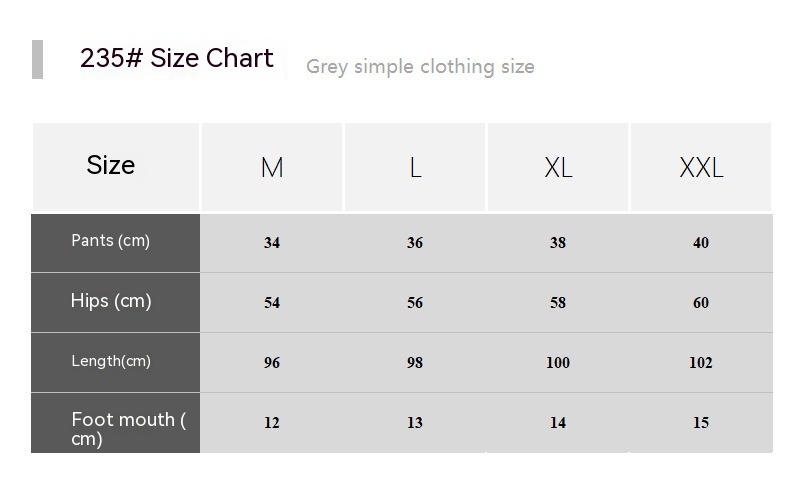Click the "Grey simple clothing size" subtitle
The width and height of the screenshot is (802, 478).
click(x=420, y=67)
